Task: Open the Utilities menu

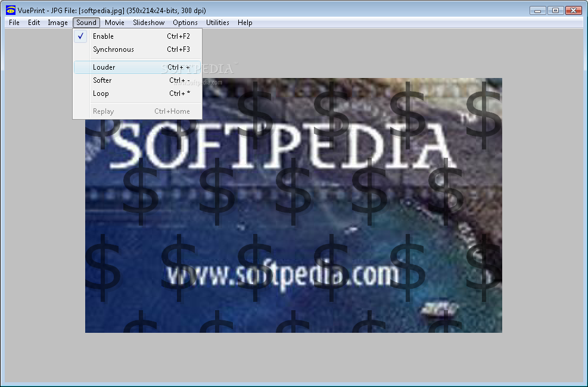Action: click(217, 23)
